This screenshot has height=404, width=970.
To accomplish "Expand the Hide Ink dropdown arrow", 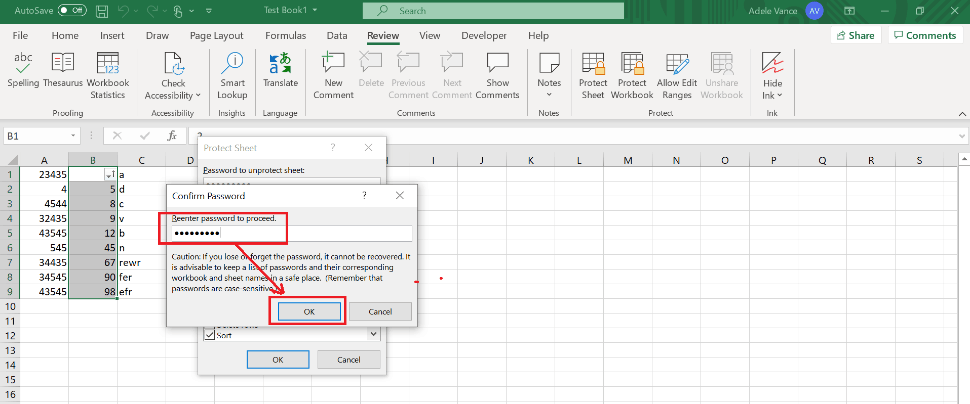I will pos(779,95).
